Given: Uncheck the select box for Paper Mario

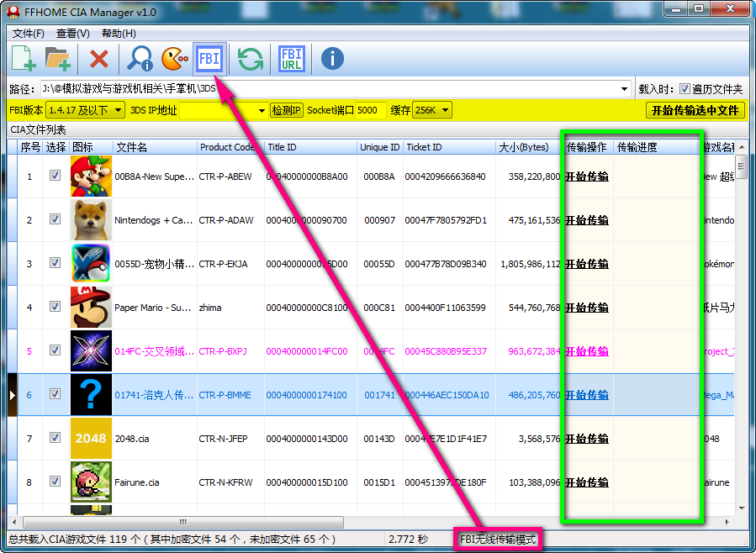Looking at the screenshot, I should pos(55,307).
